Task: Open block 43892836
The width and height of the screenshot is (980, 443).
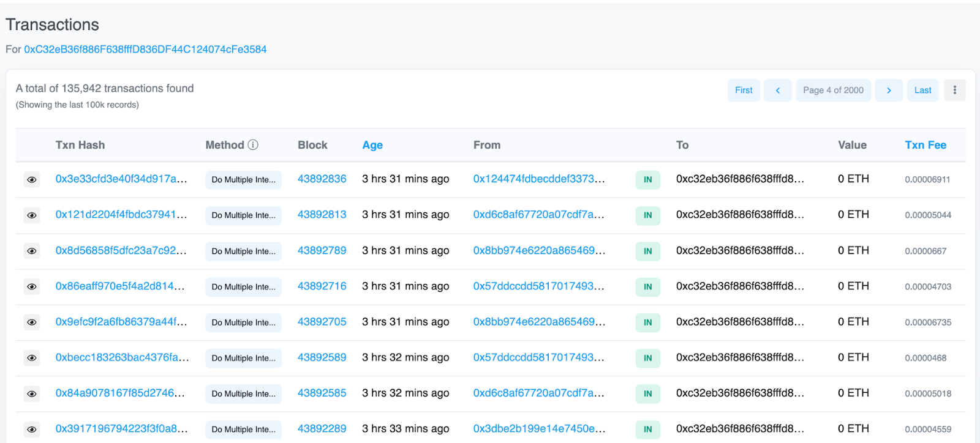Action: click(x=322, y=179)
